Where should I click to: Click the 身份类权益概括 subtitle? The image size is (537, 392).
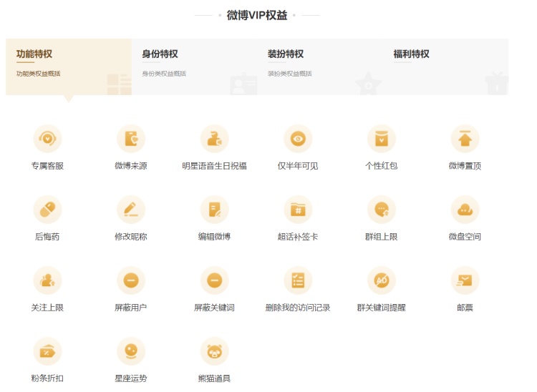164,74
